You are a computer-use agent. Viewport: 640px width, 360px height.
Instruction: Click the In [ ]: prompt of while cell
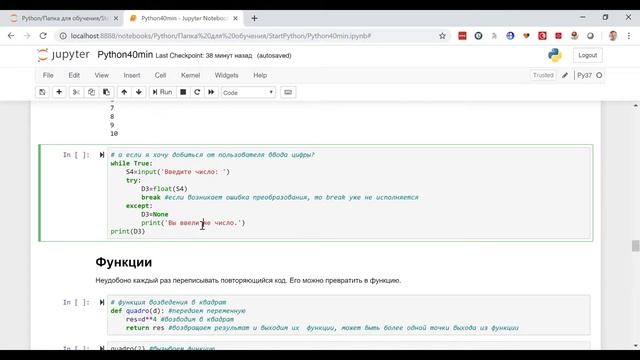76,155
